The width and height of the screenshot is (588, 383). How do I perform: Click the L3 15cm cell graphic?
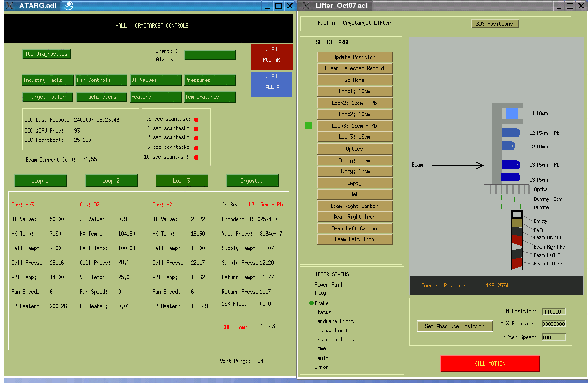(x=511, y=177)
